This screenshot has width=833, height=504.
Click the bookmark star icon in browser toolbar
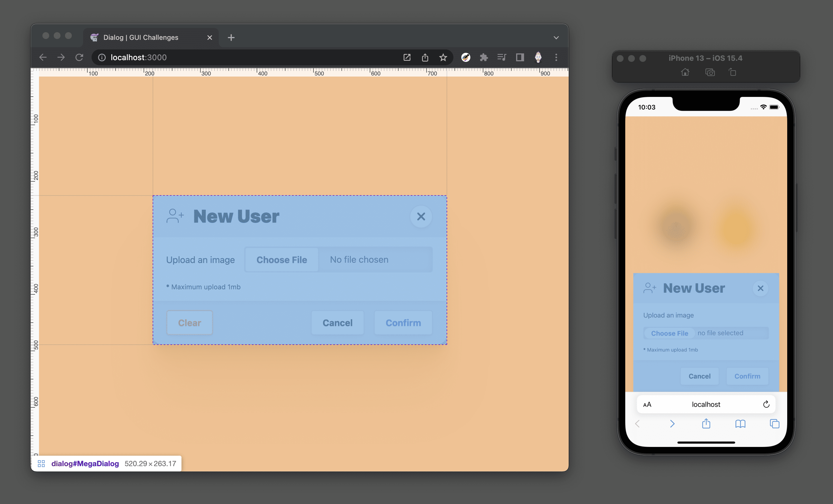[x=443, y=57]
